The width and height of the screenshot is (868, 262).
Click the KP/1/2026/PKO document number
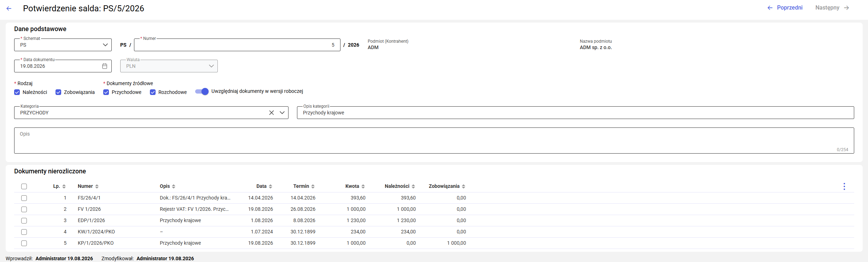pyautogui.click(x=95, y=243)
